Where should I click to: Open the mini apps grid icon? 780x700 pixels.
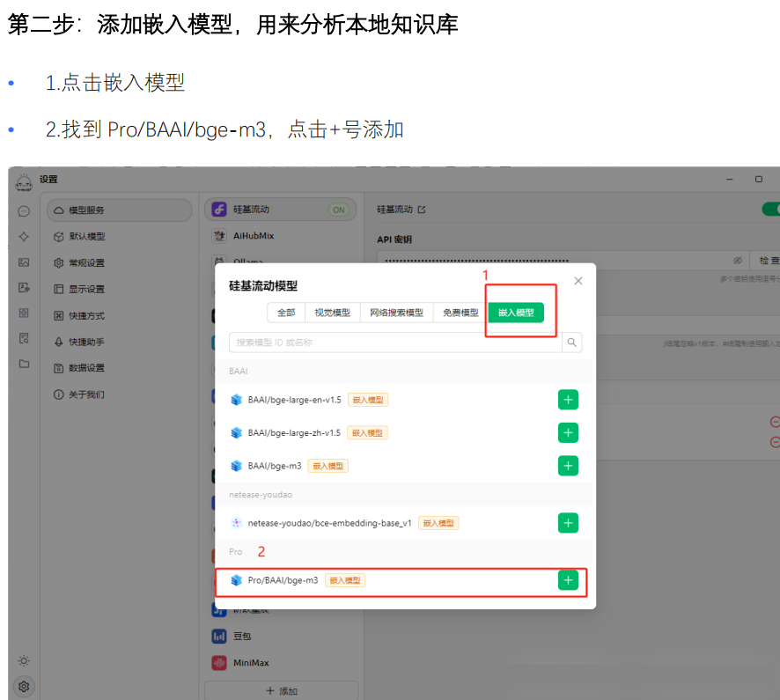[x=24, y=314]
